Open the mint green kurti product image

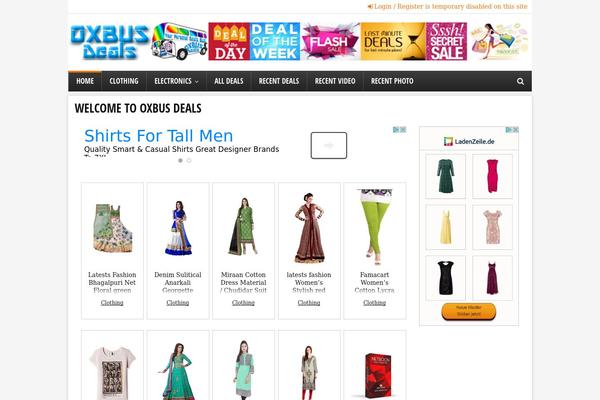[244, 370]
